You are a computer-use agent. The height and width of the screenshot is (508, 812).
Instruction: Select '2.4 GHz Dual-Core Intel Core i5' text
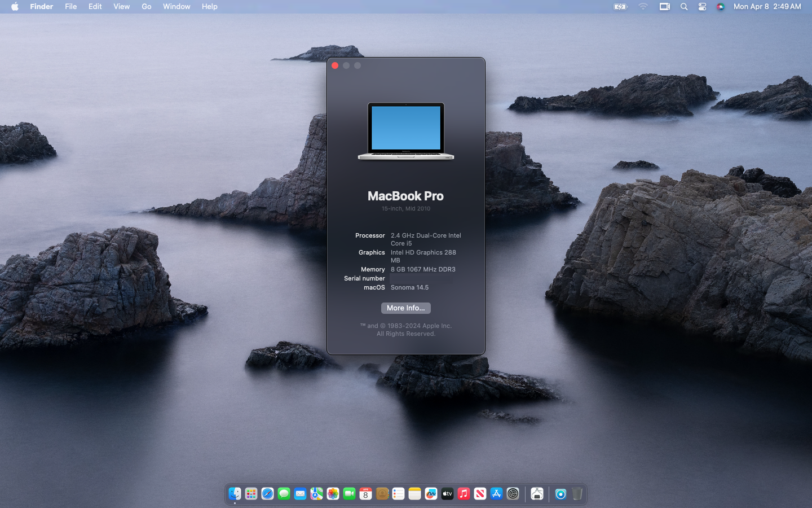(426, 239)
